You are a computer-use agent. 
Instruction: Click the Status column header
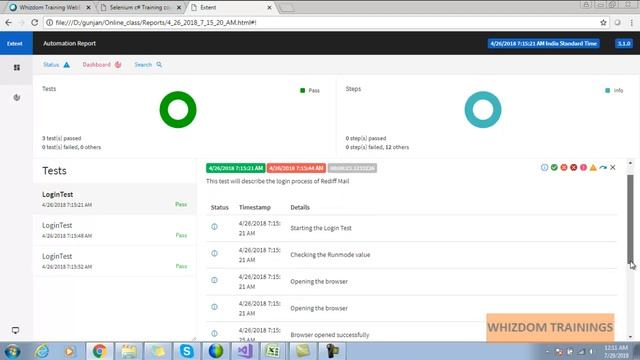point(220,207)
